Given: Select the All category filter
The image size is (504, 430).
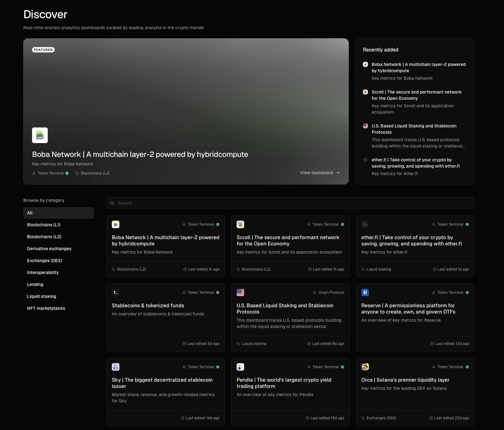Looking at the screenshot, I should (x=58, y=213).
